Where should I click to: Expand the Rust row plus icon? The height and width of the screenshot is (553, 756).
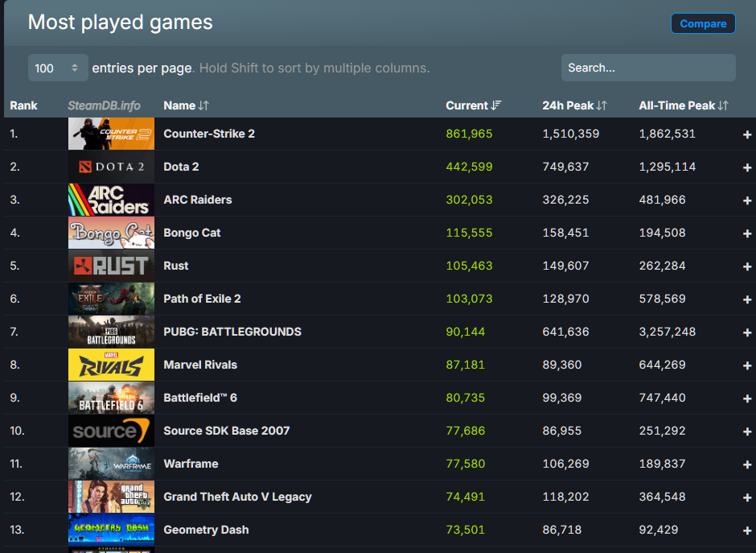click(747, 266)
